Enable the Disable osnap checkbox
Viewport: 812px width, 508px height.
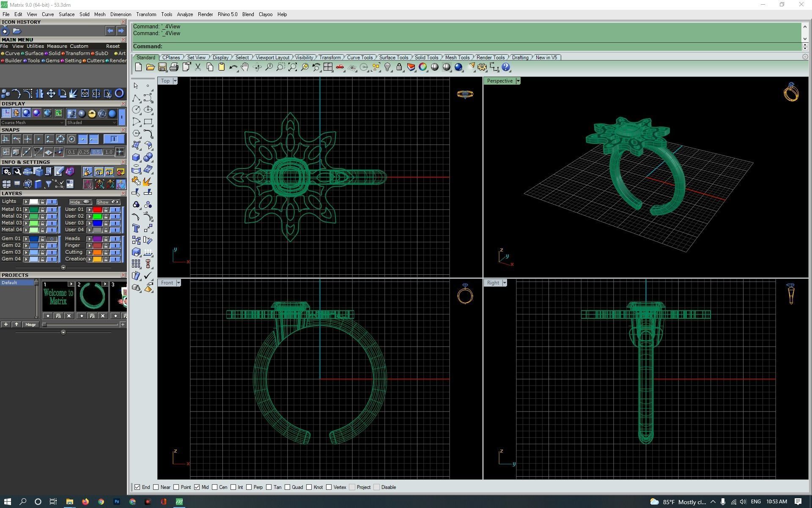click(376, 487)
